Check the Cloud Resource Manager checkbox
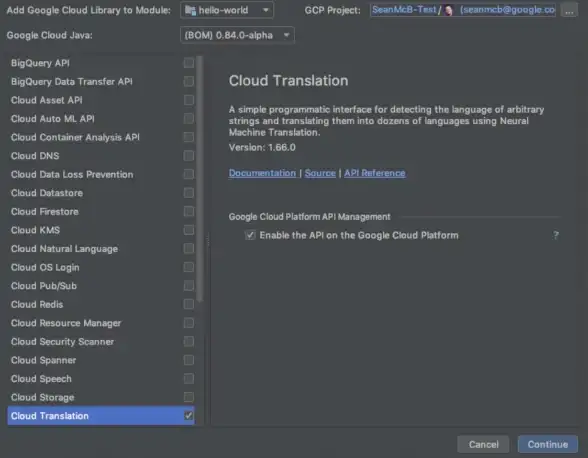 click(x=189, y=323)
